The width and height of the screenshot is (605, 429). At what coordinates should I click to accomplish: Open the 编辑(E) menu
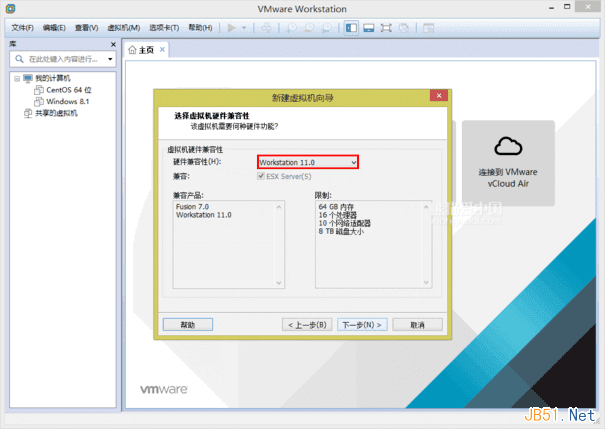pyautogui.click(x=54, y=28)
